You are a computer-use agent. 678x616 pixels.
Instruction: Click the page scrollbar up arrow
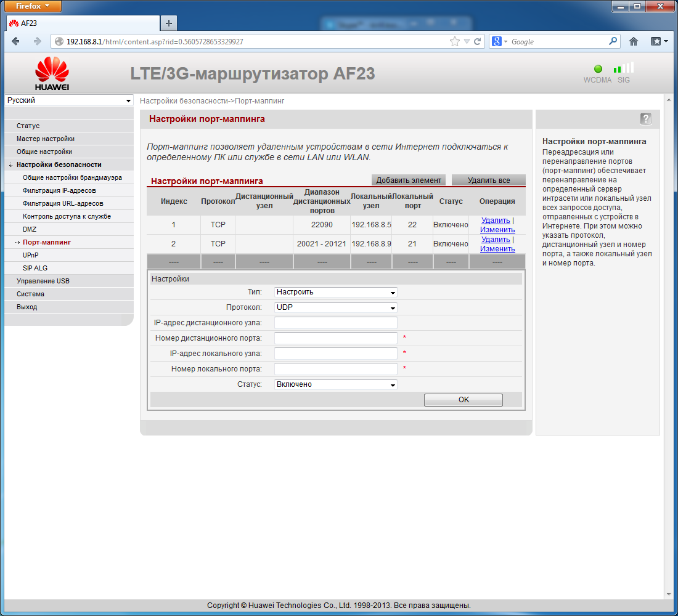point(669,100)
